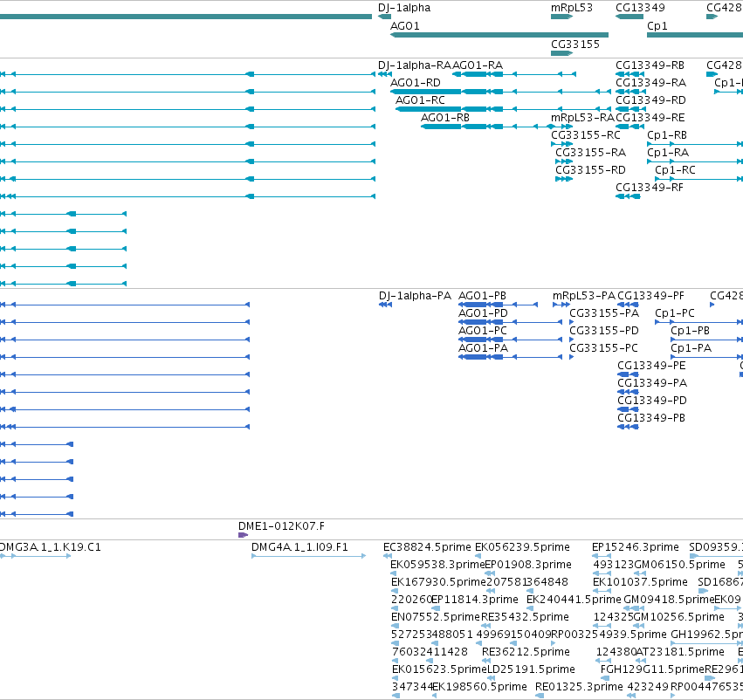Click the mRpL53 gene label
Image resolution: width=743 pixels, height=700 pixels.
point(572,8)
